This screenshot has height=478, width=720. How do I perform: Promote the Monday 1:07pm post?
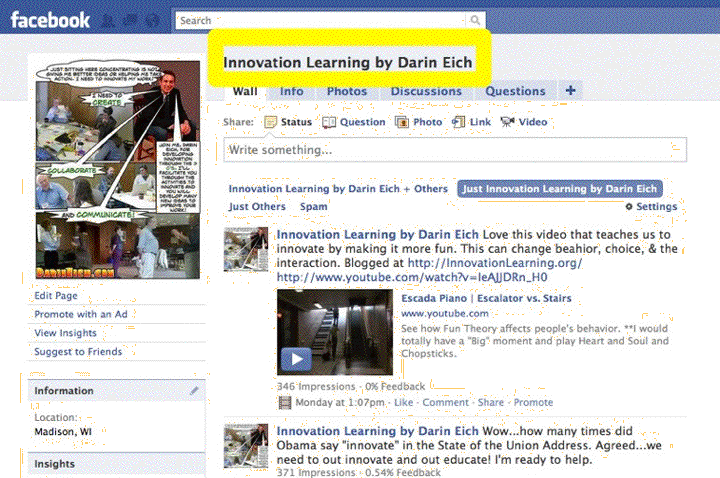pos(533,403)
